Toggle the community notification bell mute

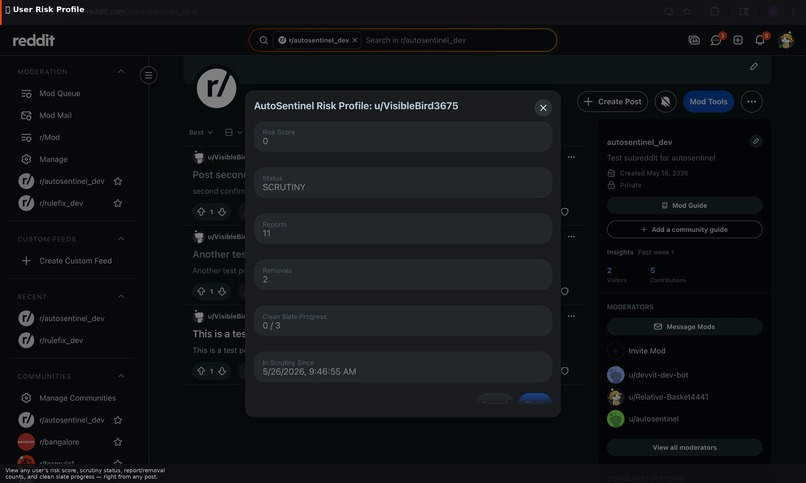tap(665, 102)
